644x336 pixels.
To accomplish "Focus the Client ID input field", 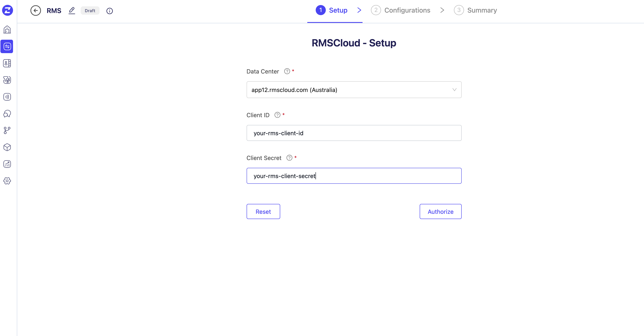I will pos(354,133).
